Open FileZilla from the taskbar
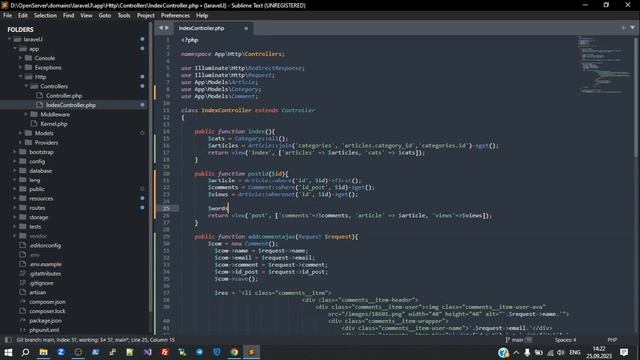This screenshot has height=360, width=640. coord(164,352)
